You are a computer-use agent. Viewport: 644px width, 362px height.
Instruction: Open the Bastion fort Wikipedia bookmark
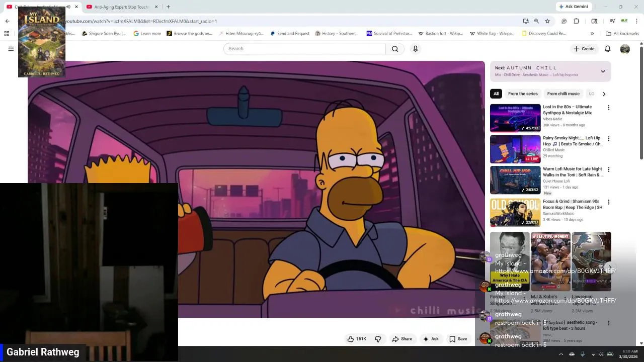point(441,34)
